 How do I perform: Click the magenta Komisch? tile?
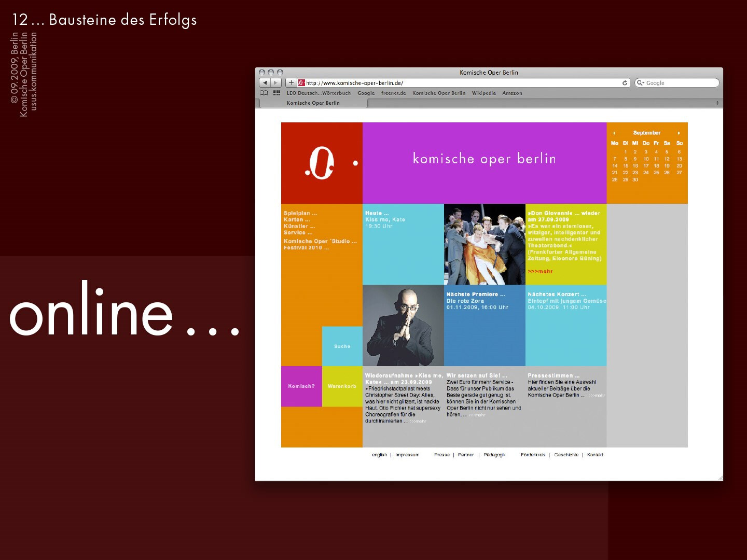[301, 386]
